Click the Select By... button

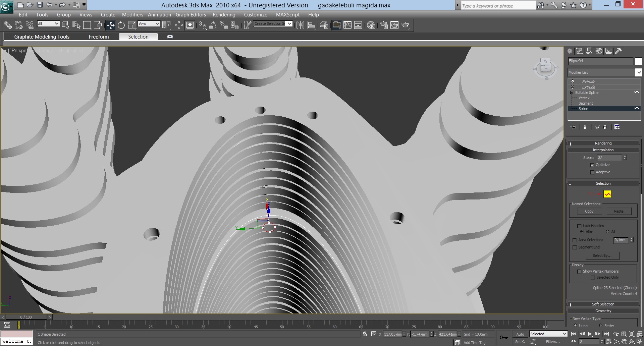(x=602, y=255)
